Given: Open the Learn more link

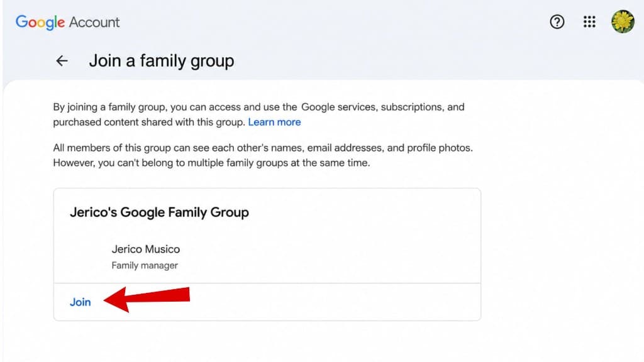Looking at the screenshot, I should coord(274,122).
